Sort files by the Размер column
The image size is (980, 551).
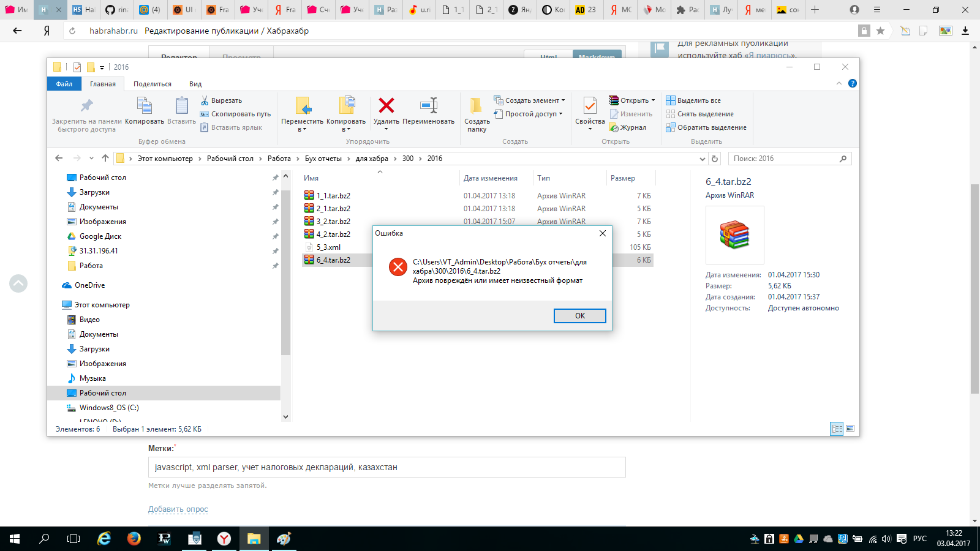[623, 178]
